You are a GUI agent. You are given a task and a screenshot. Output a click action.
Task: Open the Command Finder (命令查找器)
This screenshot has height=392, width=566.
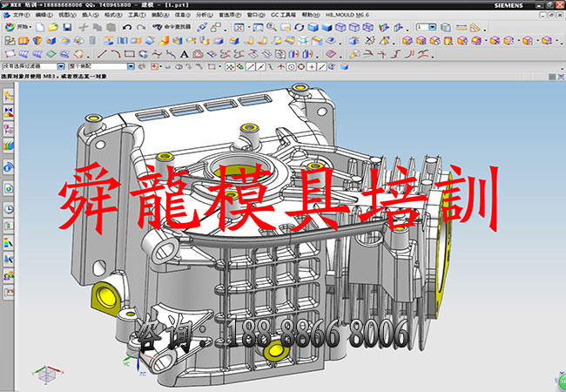[172, 27]
